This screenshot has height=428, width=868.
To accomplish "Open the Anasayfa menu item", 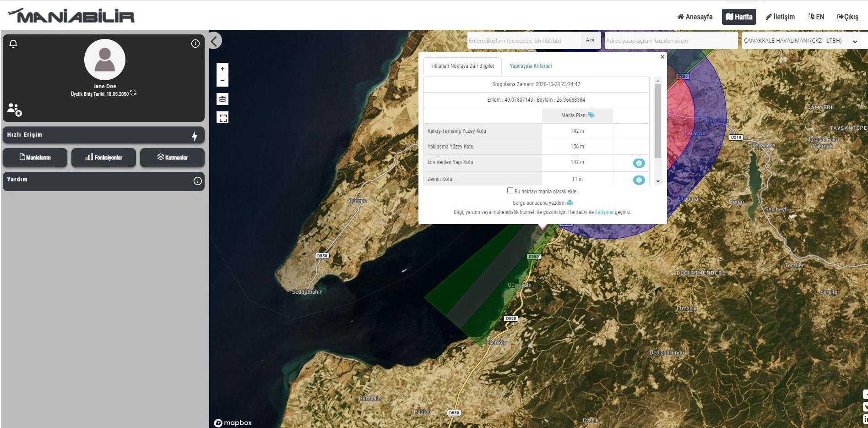I will coord(694,17).
